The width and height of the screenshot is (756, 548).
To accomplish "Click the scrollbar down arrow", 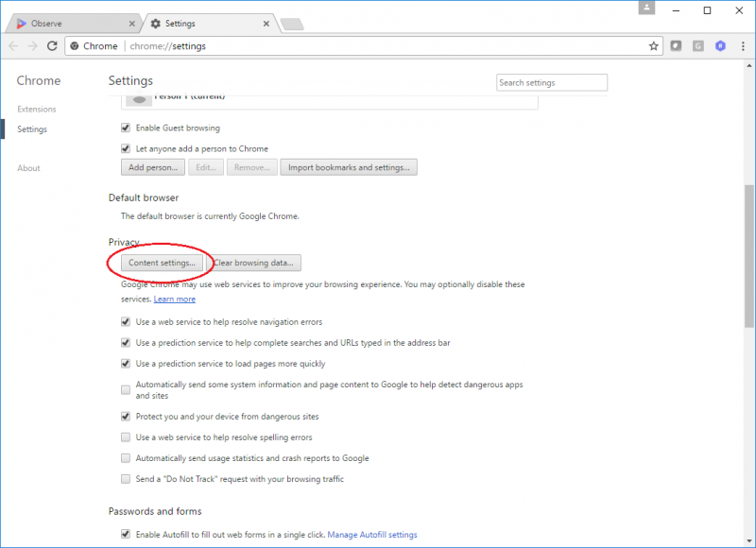I will 748,540.
